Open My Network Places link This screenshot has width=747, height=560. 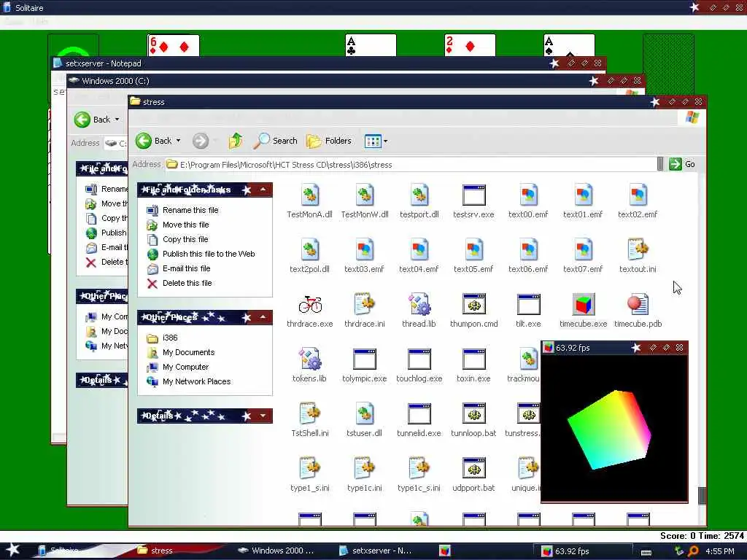[x=197, y=381]
